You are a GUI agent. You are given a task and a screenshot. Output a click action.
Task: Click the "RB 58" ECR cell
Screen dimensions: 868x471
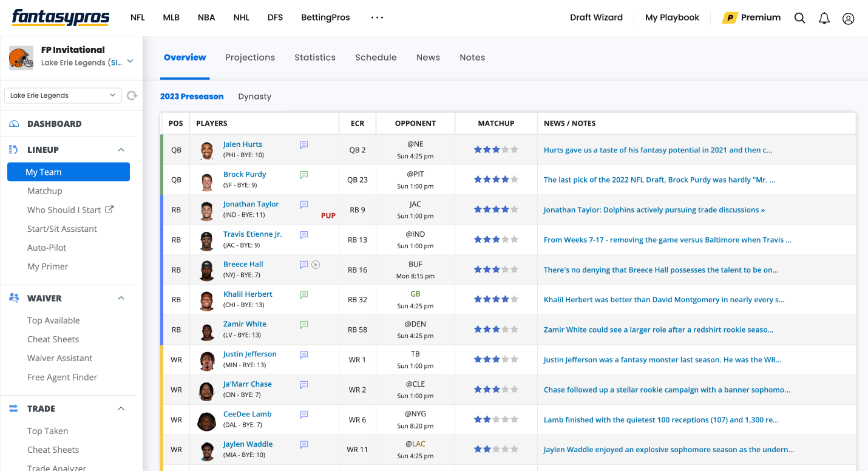click(x=358, y=330)
